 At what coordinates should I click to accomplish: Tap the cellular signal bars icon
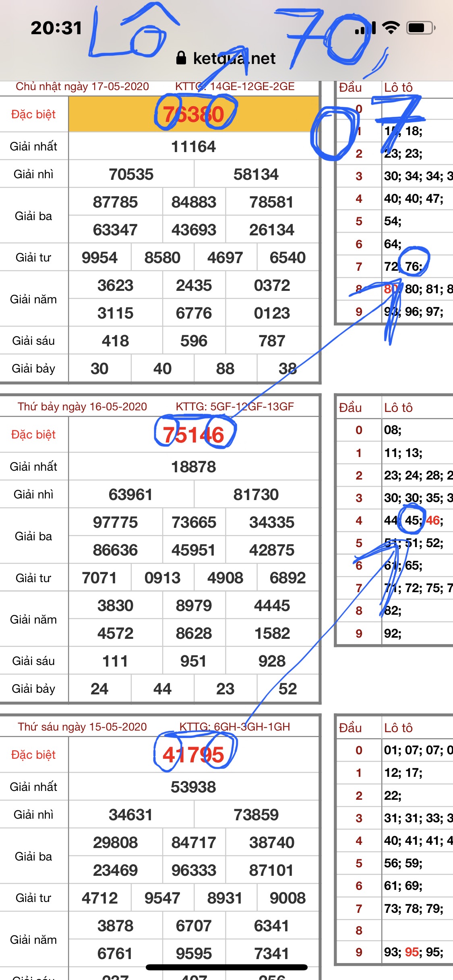[x=365, y=29]
